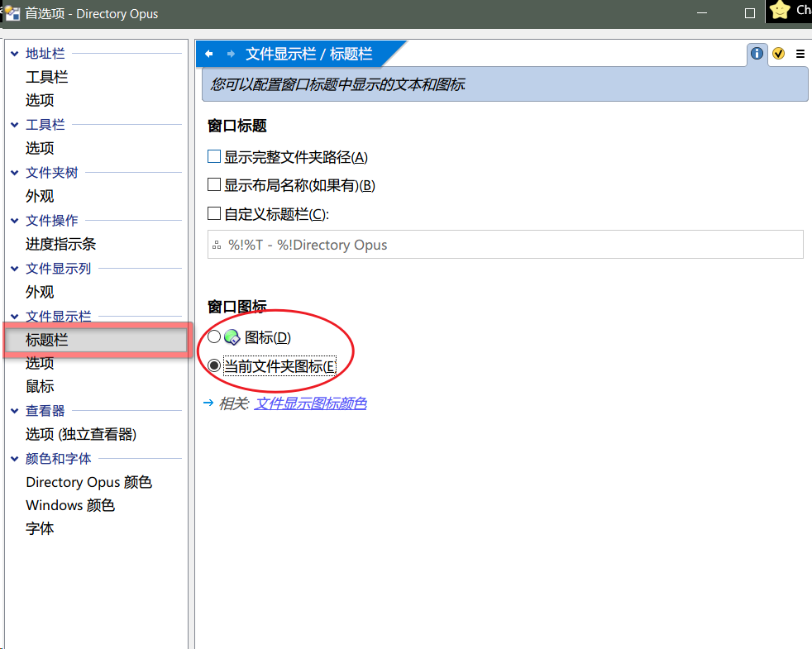Click the 文件显示栏 / 标题栏 page header
The width and height of the screenshot is (812, 649).
tap(308, 54)
